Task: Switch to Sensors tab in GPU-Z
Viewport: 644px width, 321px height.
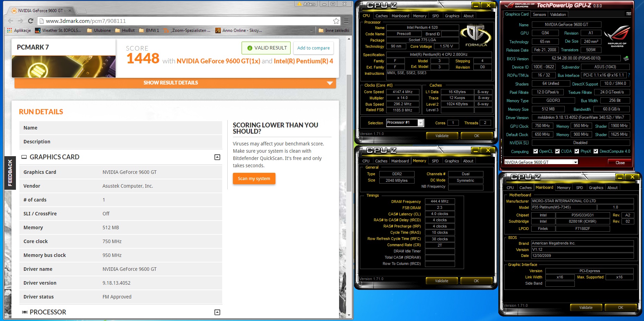Action: [539, 15]
